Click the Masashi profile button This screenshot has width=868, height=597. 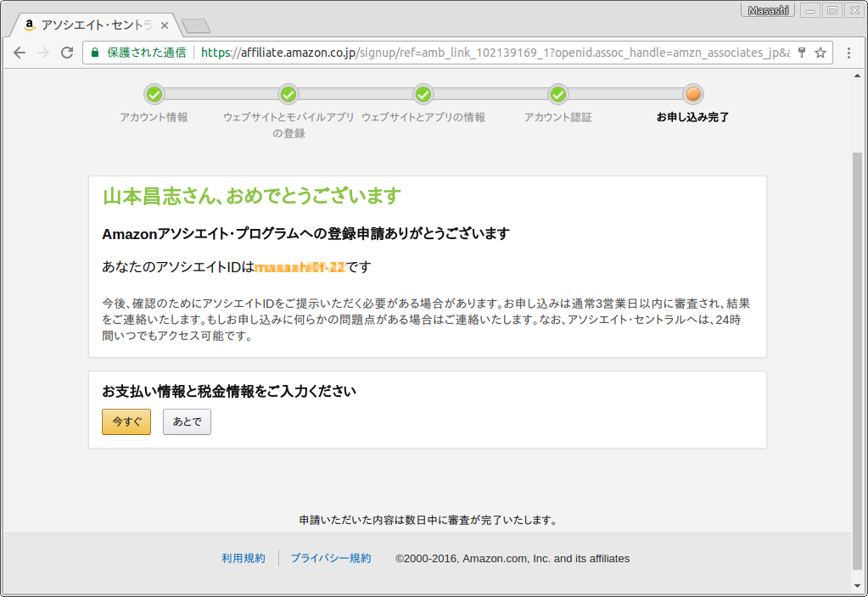[768, 10]
